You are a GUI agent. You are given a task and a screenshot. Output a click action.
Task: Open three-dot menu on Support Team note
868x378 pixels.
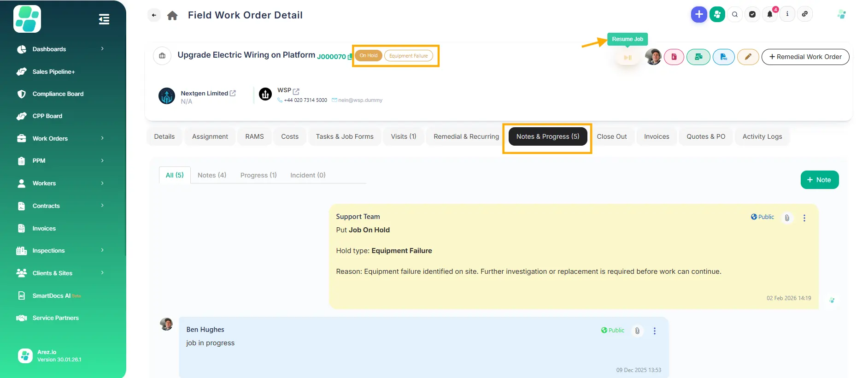pyautogui.click(x=804, y=218)
